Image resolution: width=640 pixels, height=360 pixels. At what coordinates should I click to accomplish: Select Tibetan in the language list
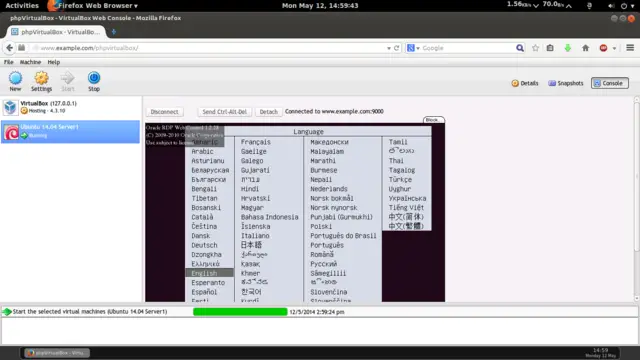[204, 198]
